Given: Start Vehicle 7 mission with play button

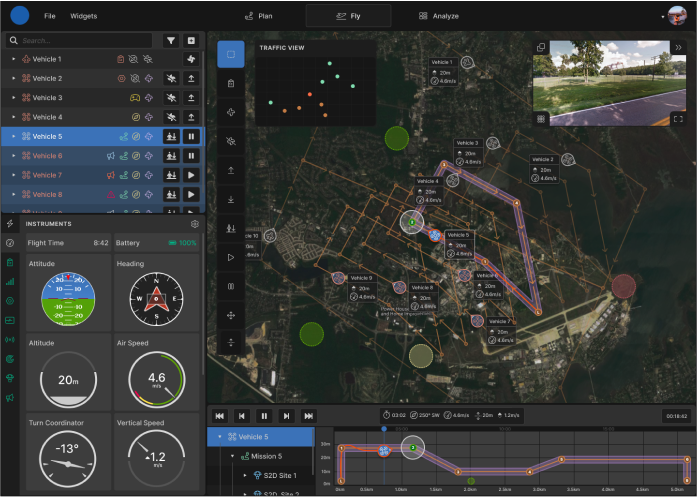Looking at the screenshot, I should [191, 175].
